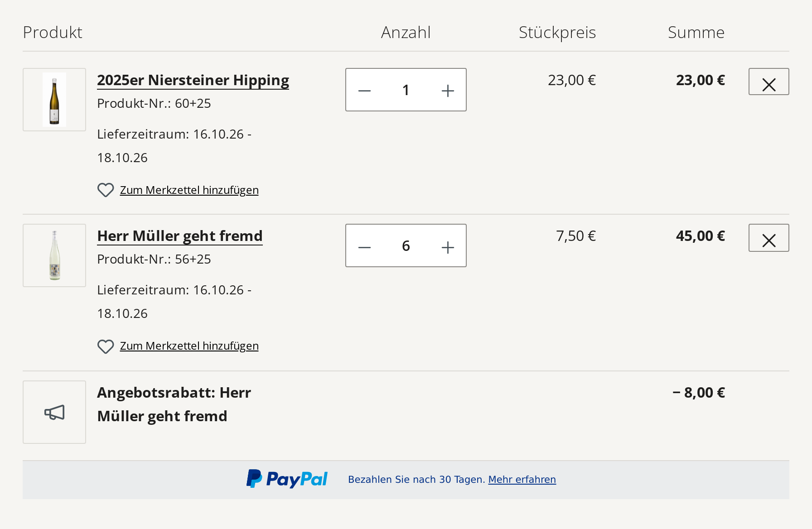The image size is (812, 529).
Task: Follow the PayPal Mehr erfahren link
Action: 522,479
